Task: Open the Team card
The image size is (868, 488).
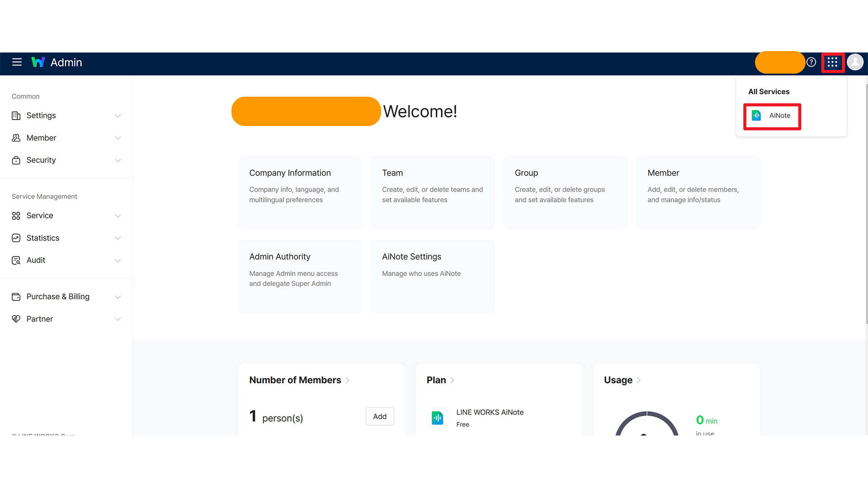Action: (x=433, y=193)
